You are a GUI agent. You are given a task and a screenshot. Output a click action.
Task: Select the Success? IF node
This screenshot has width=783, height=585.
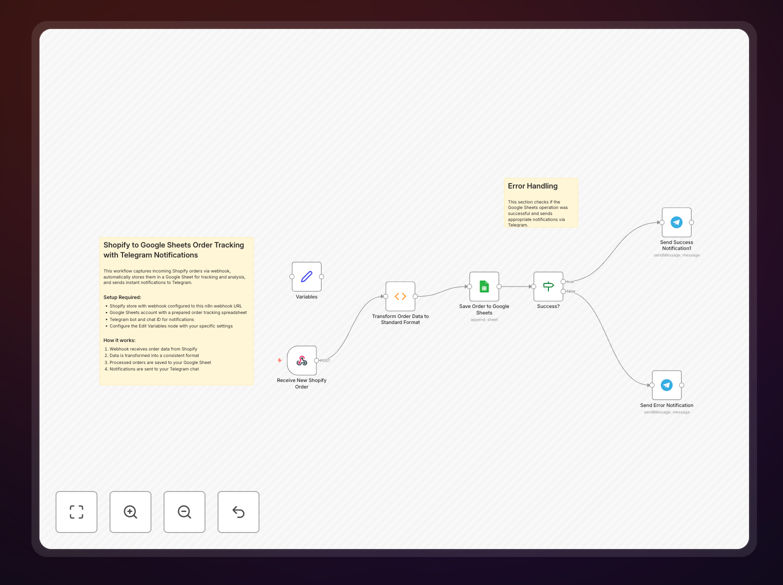[548, 286]
